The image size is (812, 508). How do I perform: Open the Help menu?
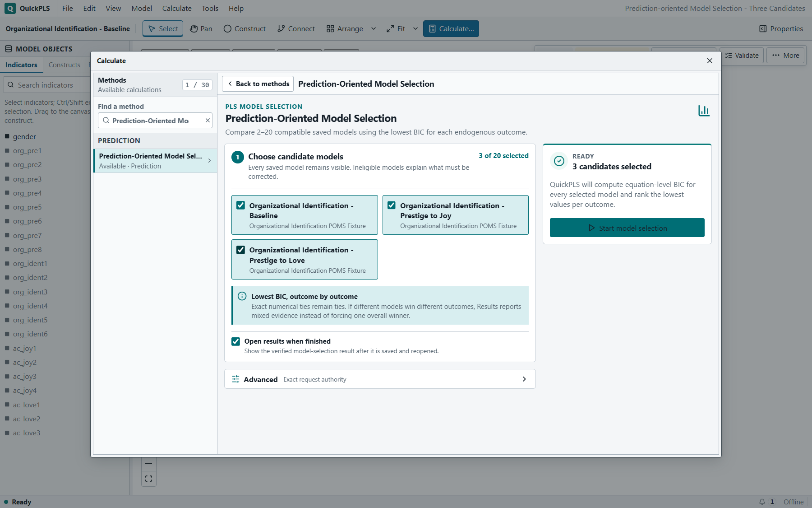point(236,8)
